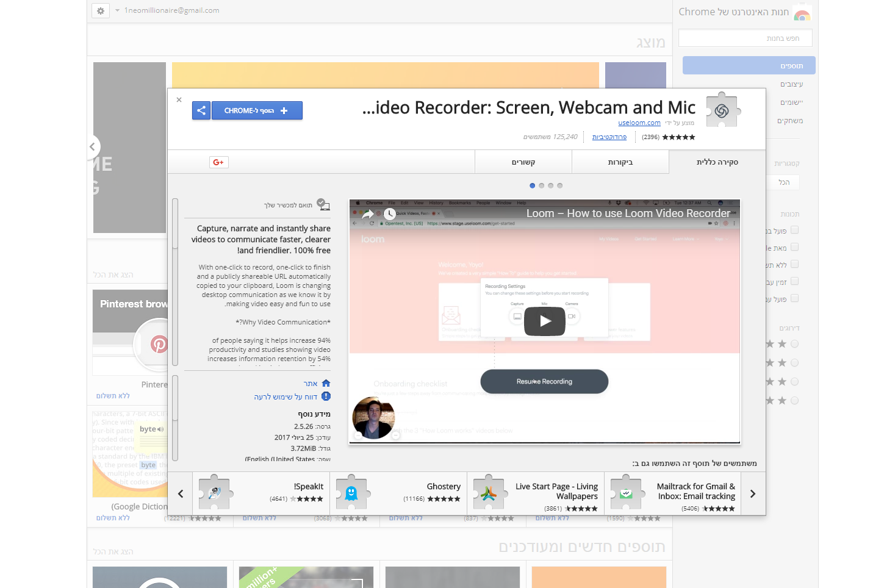Select תוספים in the store sidebar

[x=749, y=65]
